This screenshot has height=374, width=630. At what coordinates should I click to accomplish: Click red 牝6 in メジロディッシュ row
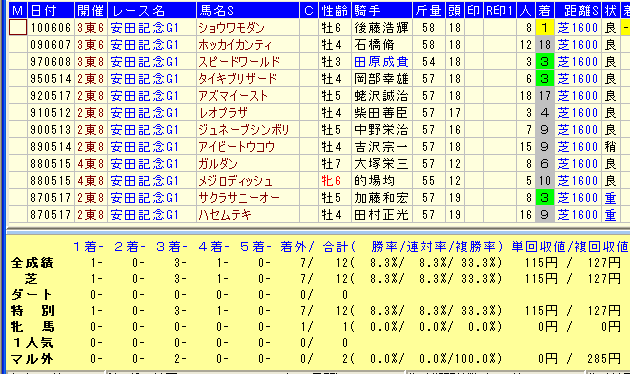(x=331, y=181)
